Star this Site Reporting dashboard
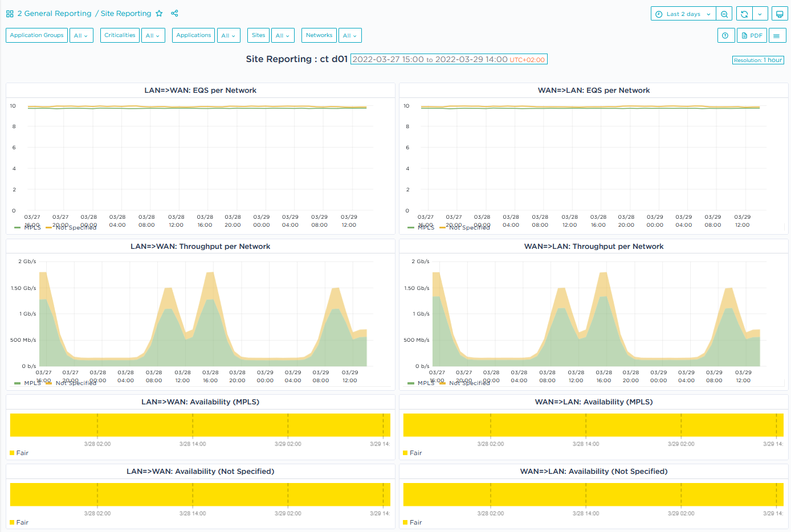This screenshot has height=532, width=791. pyautogui.click(x=159, y=14)
